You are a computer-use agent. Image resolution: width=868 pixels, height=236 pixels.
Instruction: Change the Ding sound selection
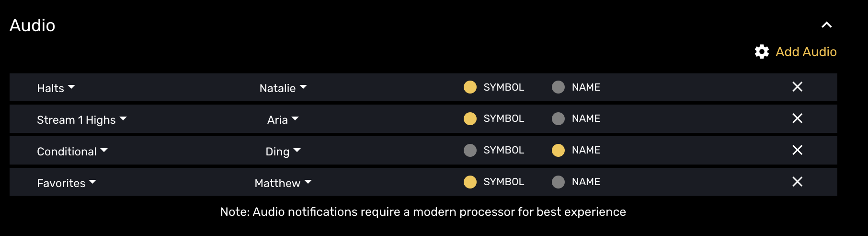[x=283, y=152]
